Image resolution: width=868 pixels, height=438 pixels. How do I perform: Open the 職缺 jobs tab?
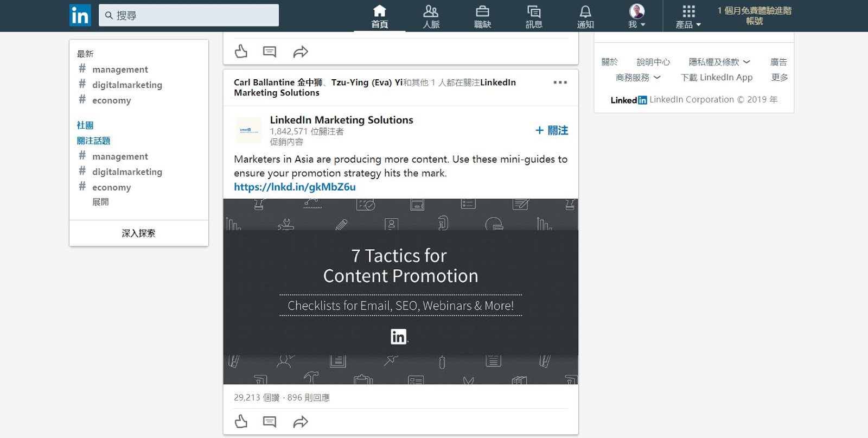point(482,16)
